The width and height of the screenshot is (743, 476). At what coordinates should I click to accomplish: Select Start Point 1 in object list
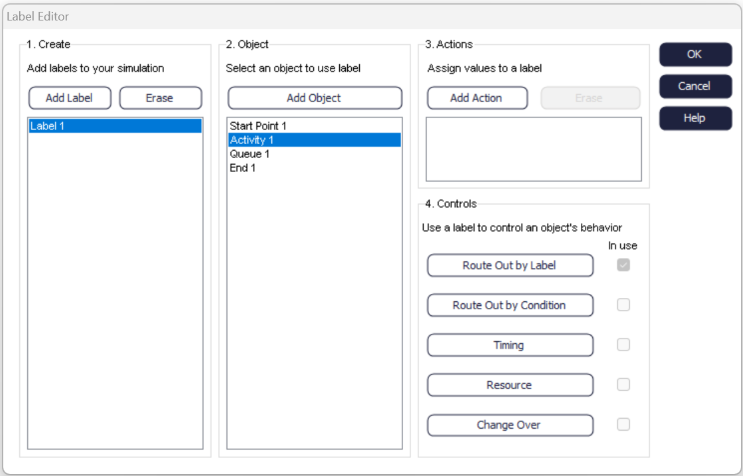pos(258,126)
